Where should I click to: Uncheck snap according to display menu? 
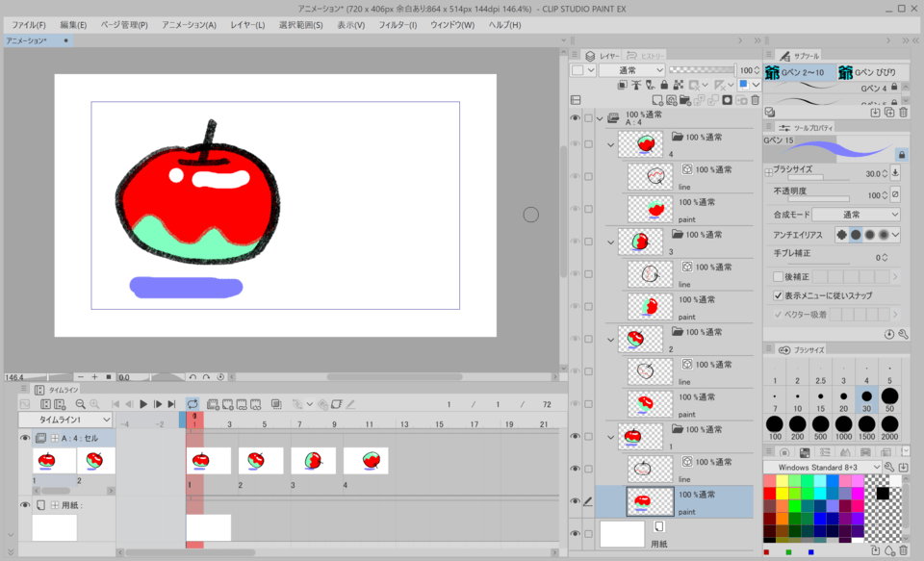[x=778, y=295]
